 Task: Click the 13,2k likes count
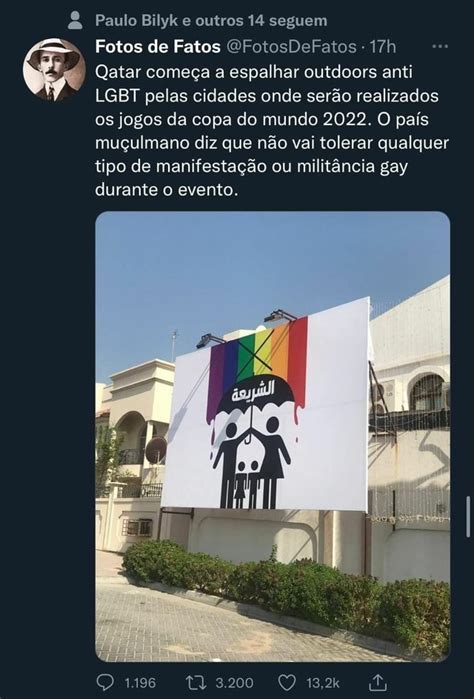coord(323,683)
